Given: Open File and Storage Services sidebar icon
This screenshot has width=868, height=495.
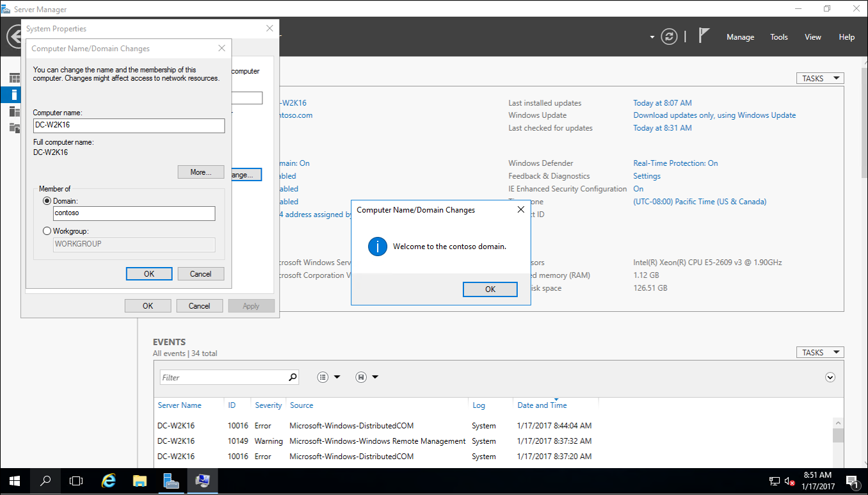Looking at the screenshot, I should [14, 127].
